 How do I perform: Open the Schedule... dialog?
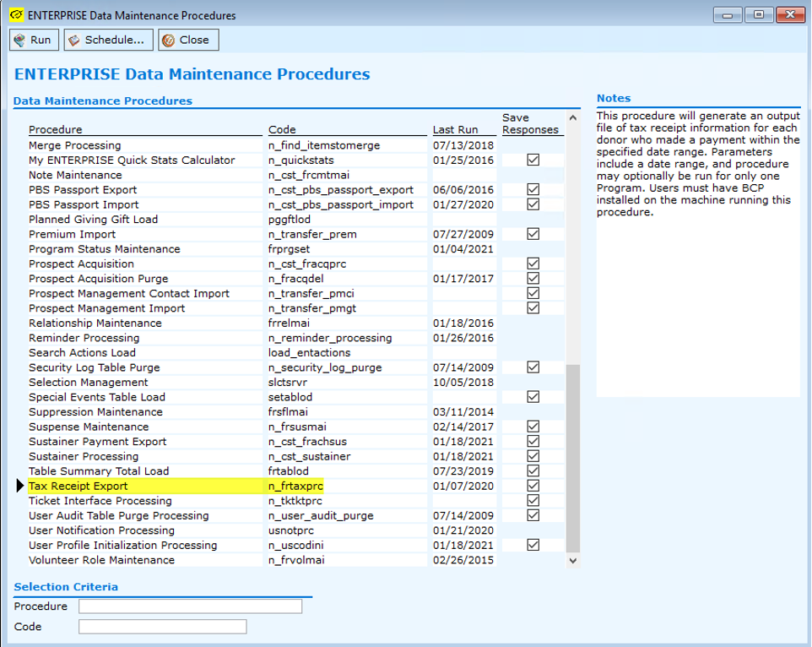[108, 40]
